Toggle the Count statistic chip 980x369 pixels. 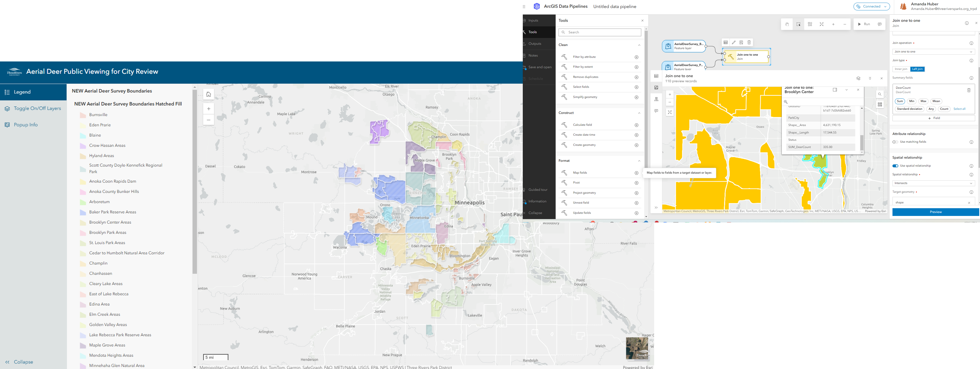pyautogui.click(x=944, y=109)
